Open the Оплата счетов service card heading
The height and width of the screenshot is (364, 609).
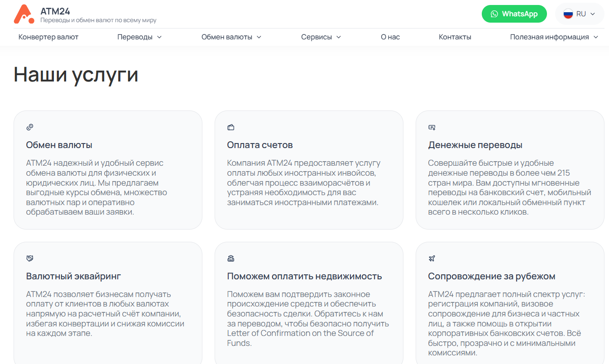(x=260, y=145)
